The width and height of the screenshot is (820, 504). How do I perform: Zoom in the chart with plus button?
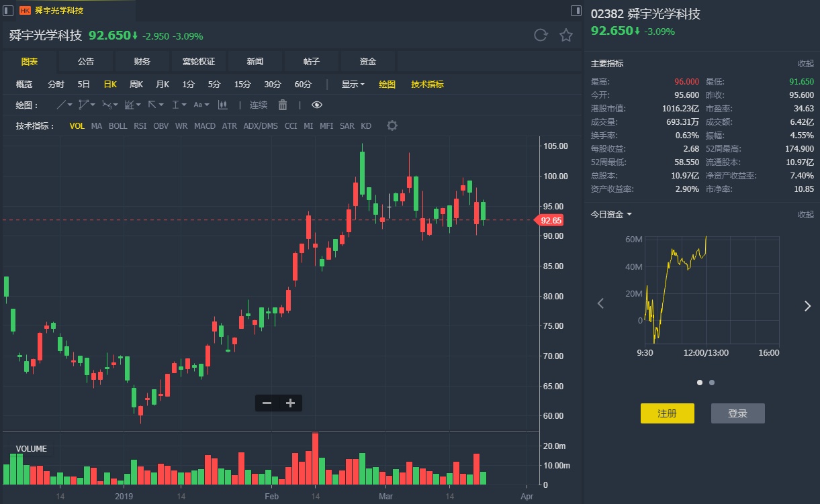pyautogui.click(x=290, y=403)
